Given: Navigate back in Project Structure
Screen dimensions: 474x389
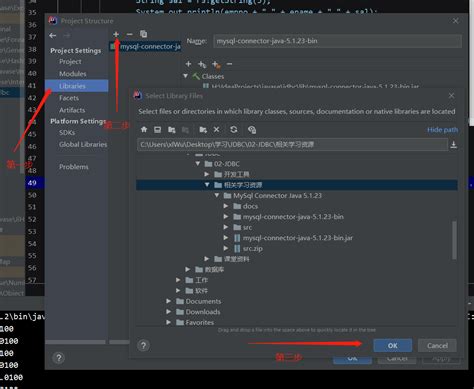Looking at the screenshot, I should [53, 35].
